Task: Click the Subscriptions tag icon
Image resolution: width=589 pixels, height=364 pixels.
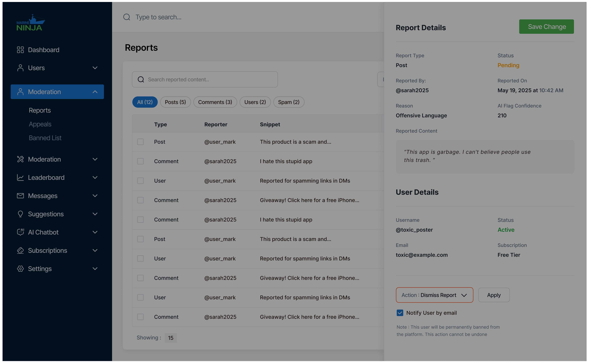Action: 20,250
